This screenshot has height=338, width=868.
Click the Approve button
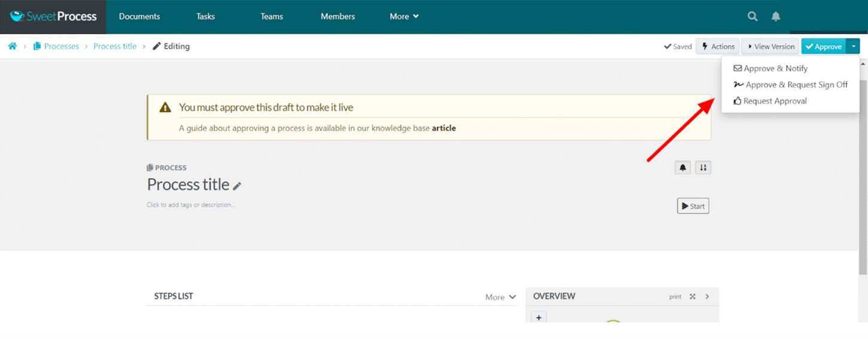823,46
